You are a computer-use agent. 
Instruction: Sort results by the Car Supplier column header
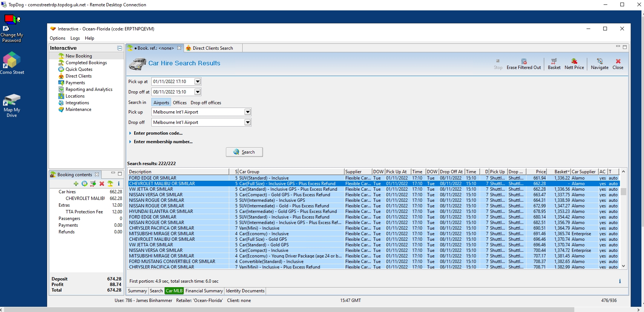(x=584, y=172)
